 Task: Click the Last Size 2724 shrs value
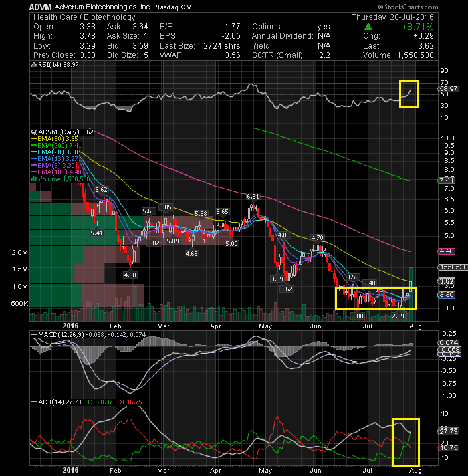pyautogui.click(x=222, y=46)
